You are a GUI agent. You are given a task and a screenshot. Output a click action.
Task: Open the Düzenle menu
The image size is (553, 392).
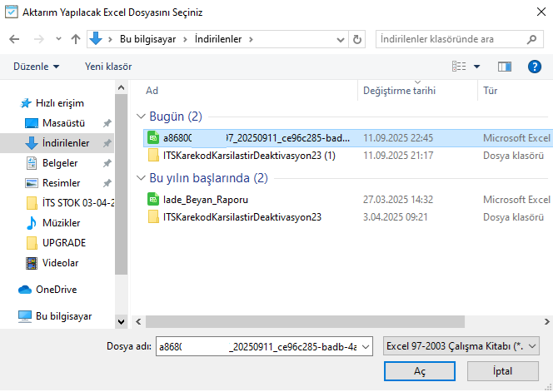pyautogui.click(x=37, y=67)
